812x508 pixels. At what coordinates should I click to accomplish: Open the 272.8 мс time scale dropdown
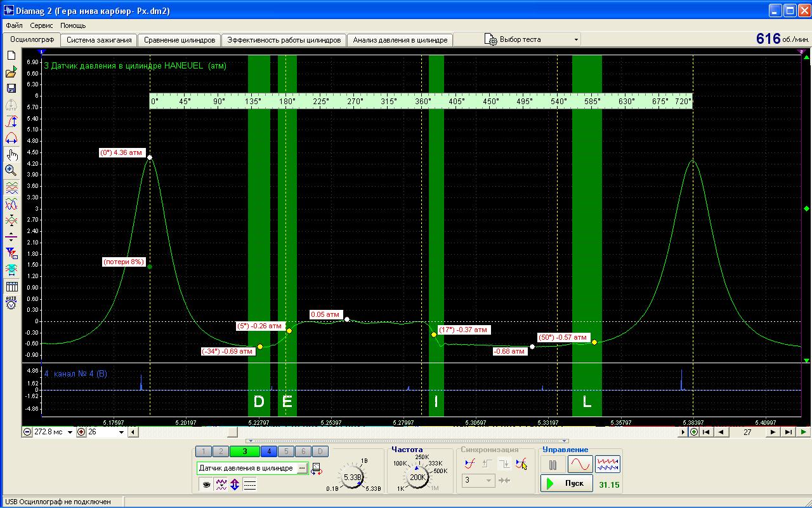70,432
